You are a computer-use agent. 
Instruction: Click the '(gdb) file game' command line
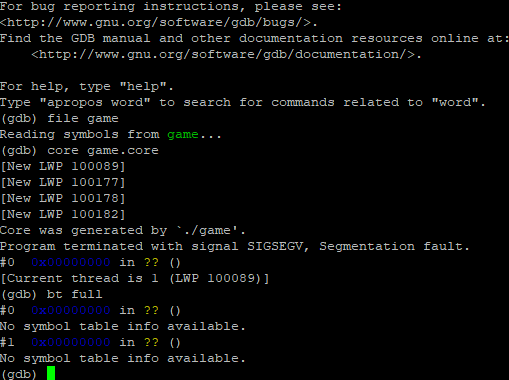[x=59, y=119]
